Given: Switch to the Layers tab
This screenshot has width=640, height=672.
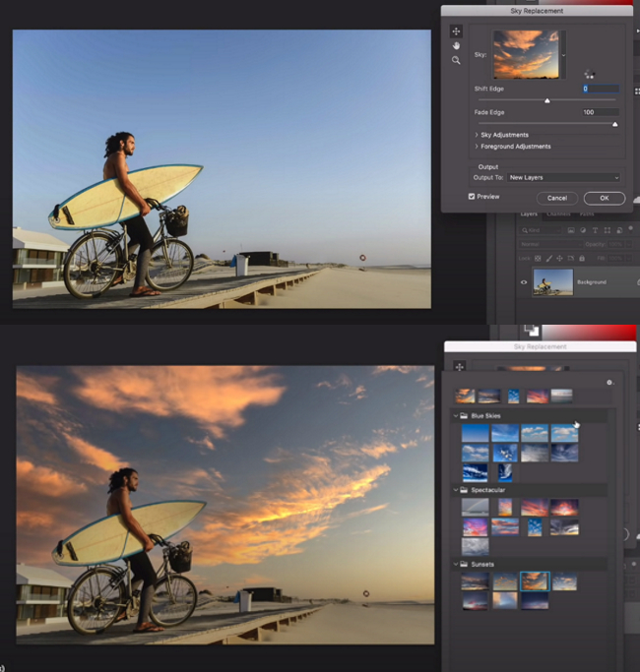Looking at the screenshot, I should pos(529,214).
